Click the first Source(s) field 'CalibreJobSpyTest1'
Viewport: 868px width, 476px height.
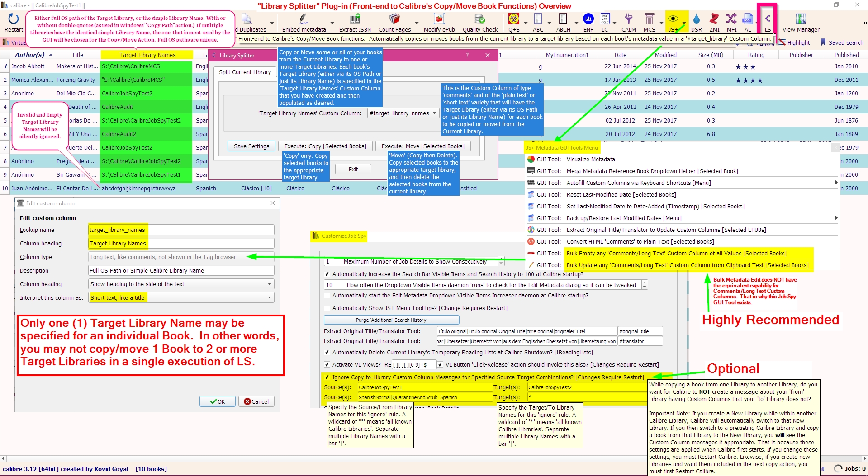[425, 387]
